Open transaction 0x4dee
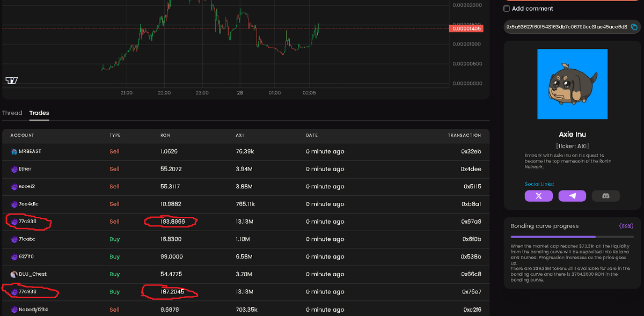 [471, 169]
